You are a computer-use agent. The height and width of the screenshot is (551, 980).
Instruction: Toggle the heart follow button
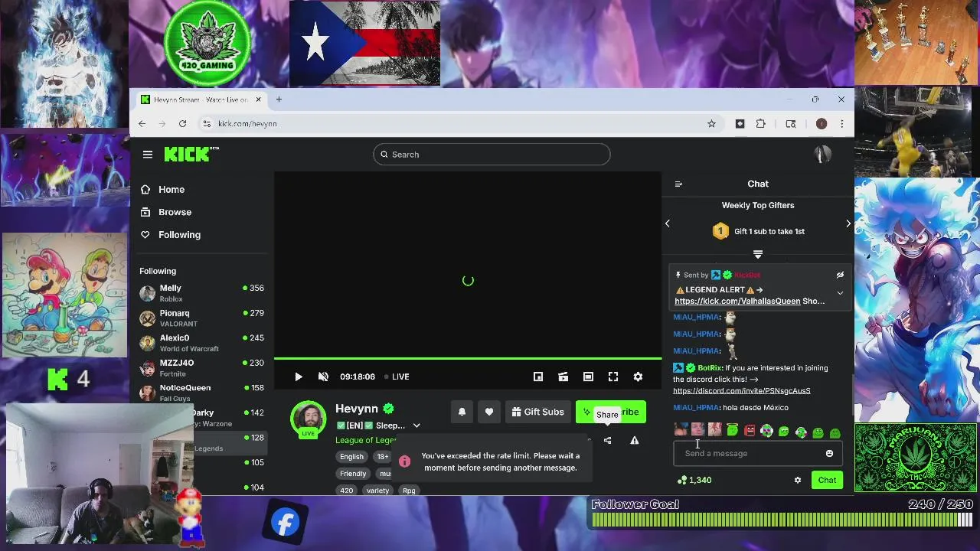tap(489, 412)
